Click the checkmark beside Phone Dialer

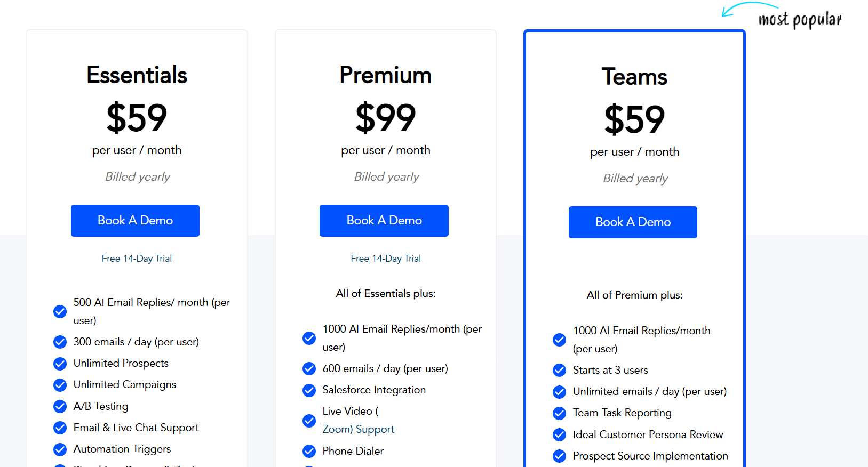[309, 451]
